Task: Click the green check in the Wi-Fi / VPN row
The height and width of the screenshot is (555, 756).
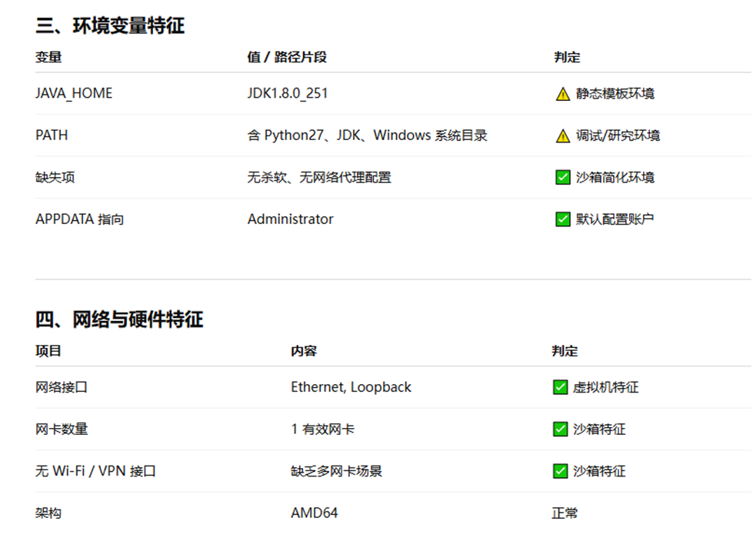Action: pyautogui.click(x=560, y=471)
